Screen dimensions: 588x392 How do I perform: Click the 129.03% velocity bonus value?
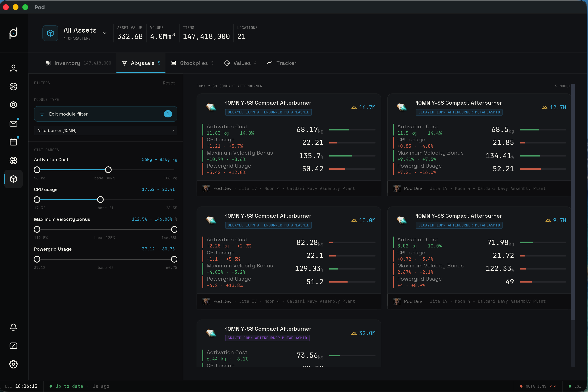[x=309, y=268]
